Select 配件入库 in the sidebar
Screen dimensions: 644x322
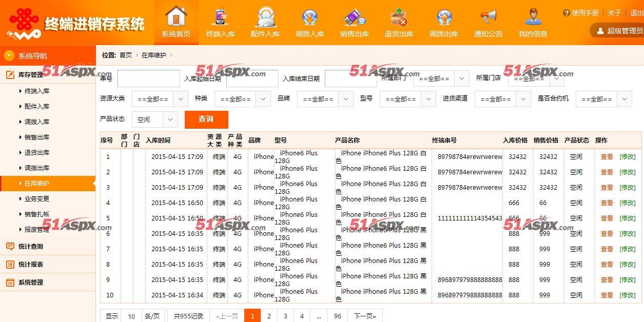37,107
